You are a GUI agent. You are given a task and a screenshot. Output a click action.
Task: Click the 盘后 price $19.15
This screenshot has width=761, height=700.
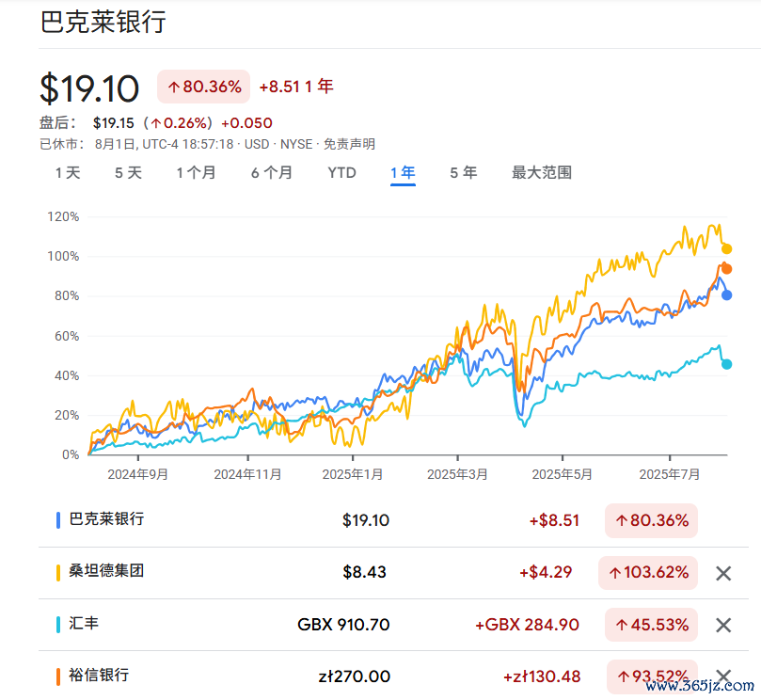114,123
